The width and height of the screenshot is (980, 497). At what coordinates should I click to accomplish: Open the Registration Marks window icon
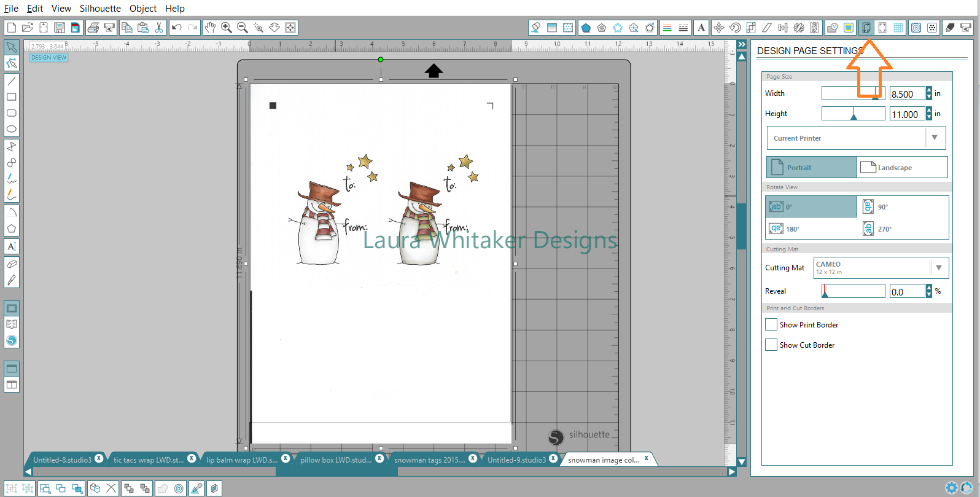(x=882, y=28)
